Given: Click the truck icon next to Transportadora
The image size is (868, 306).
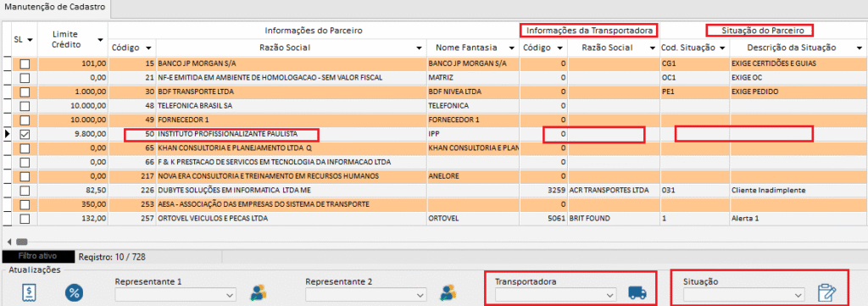Looking at the screenshot, I should click(637, 293).
